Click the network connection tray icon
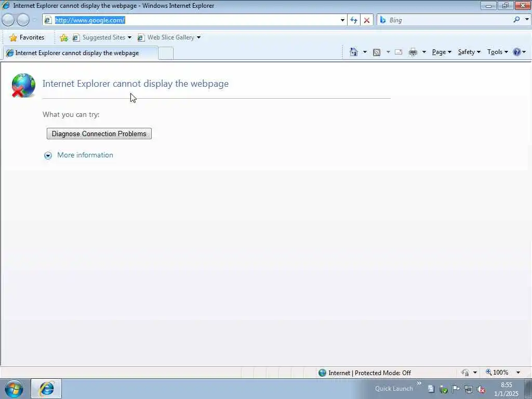This screenshot has width=532, height=399. (x=468, y=389)
